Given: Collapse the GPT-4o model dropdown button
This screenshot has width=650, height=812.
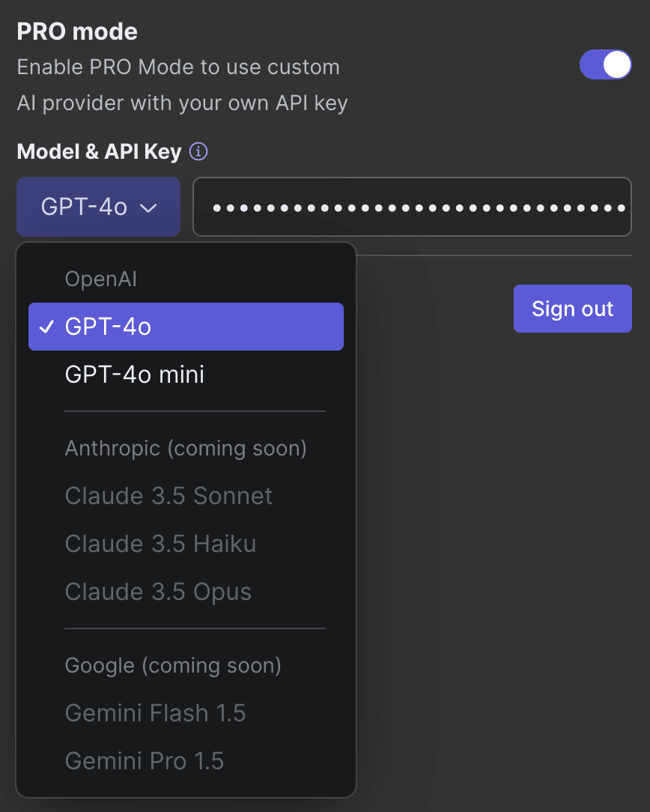Looking at the screenshot, I should [x=98, y=207].
